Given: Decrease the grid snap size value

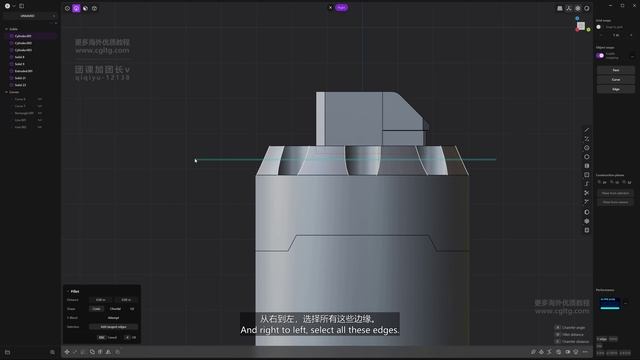Looking at the screenshot, I should pyautogui.click(x=601, y=35).
